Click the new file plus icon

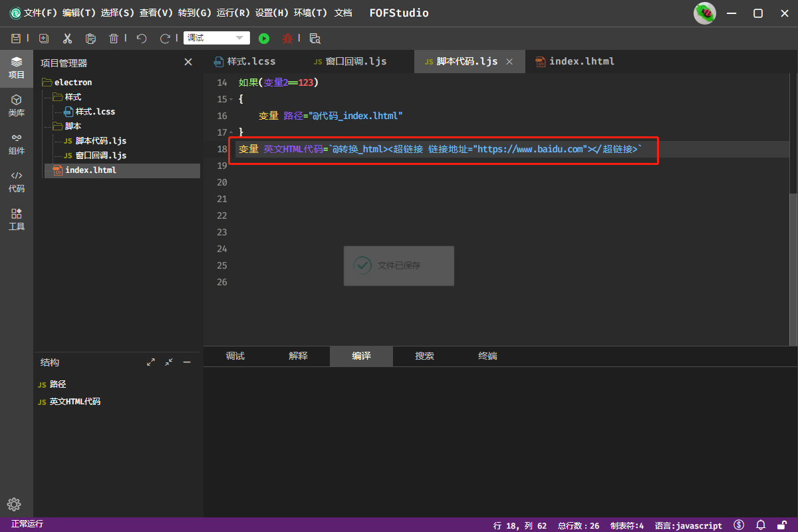(44, 39)
